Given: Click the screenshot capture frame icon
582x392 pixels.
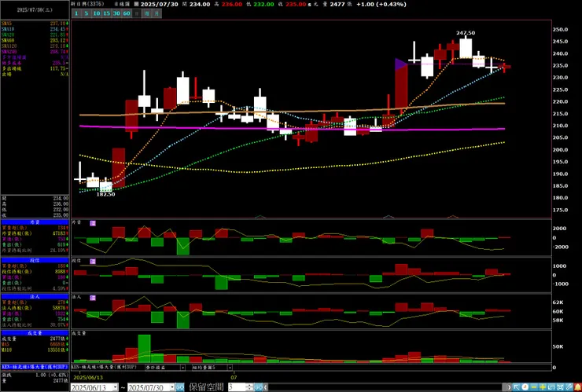Looking at the screenshot, I should [x=560, y=387].
